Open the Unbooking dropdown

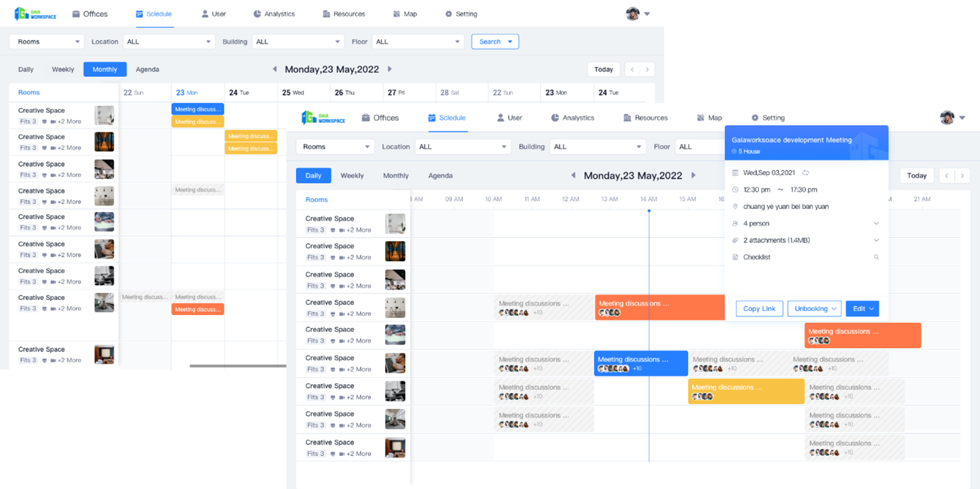(814, 308)
